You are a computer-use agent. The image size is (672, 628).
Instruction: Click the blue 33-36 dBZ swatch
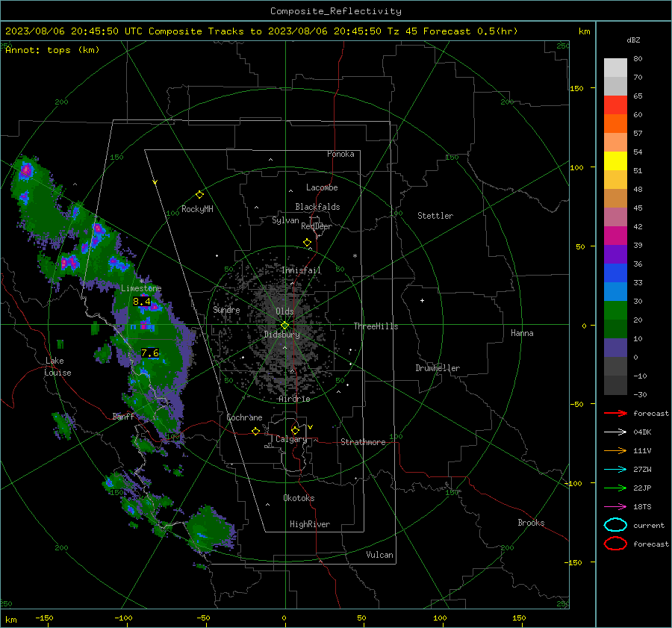(x=615, y=273)
